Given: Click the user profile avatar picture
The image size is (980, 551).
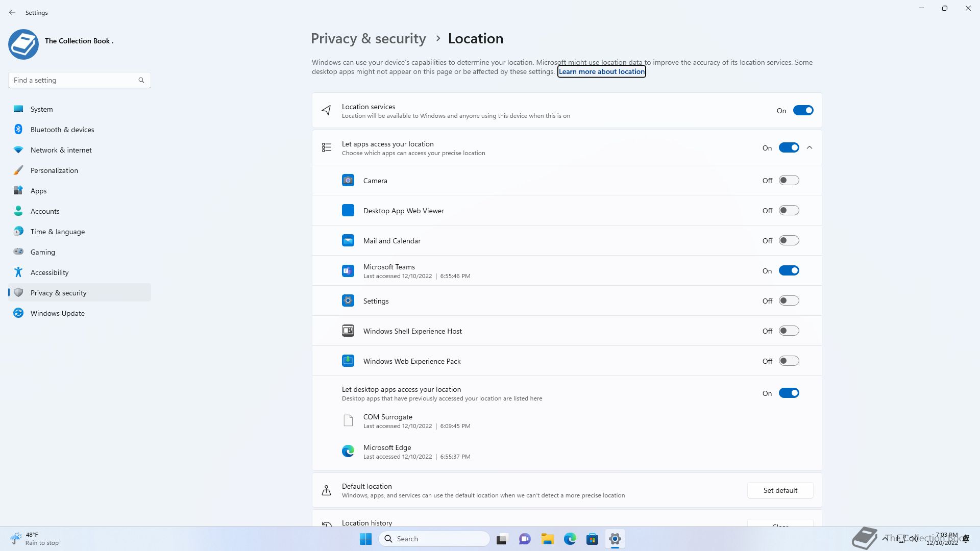Looking at the screenshot, I should click(23, 44).
